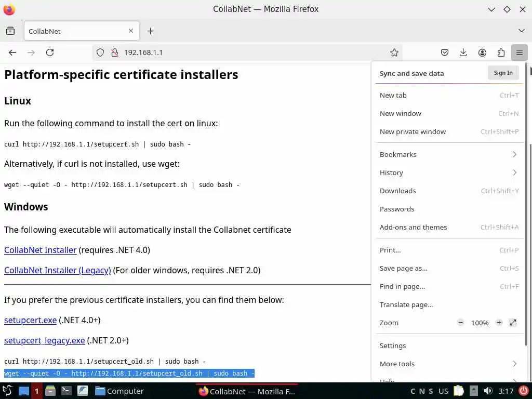Open Settings from the menu
532x399 pixels.
coord(449,345)
